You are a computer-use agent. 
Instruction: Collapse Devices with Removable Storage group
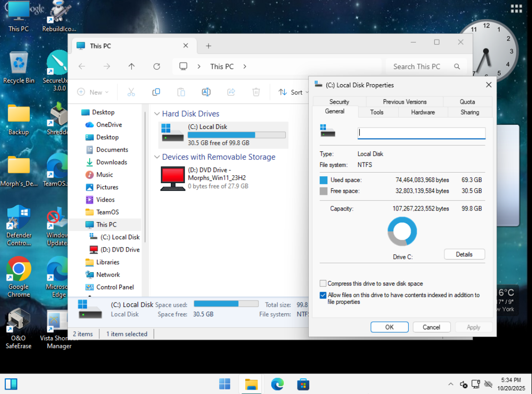coord(157,157)
